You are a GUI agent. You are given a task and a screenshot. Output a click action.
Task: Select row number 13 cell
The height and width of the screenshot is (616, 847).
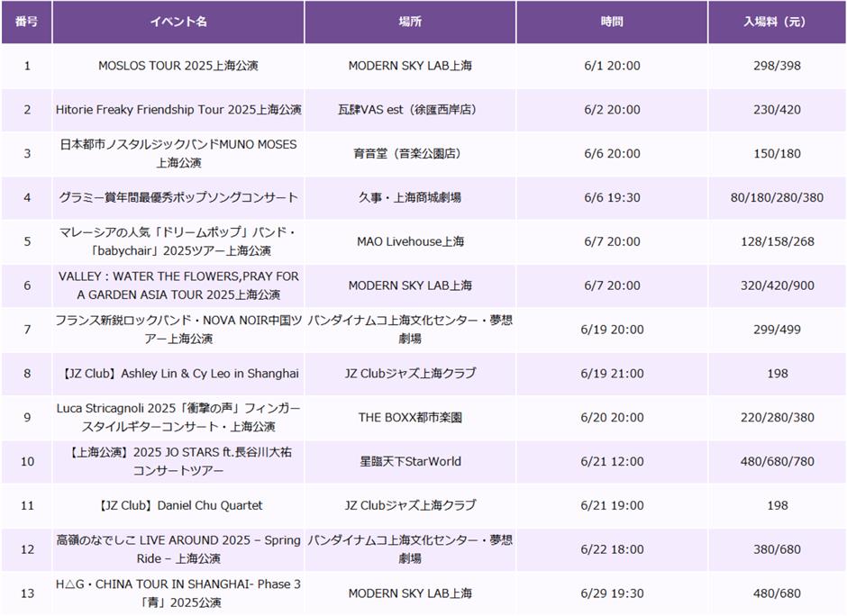27,593
